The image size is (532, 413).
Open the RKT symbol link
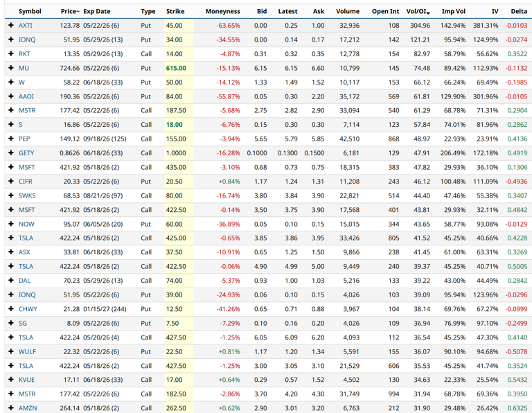pyautogui.click(x=24, y=54)
